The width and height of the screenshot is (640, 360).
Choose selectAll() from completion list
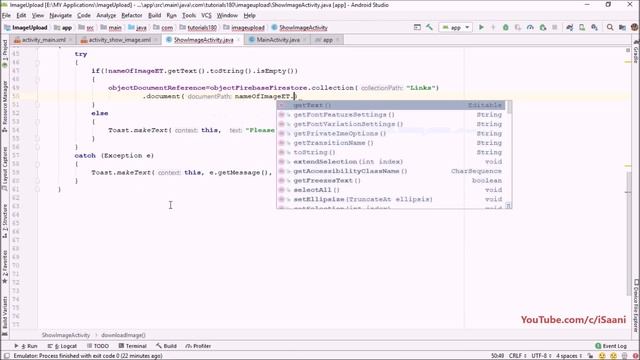tap(391, 190)
